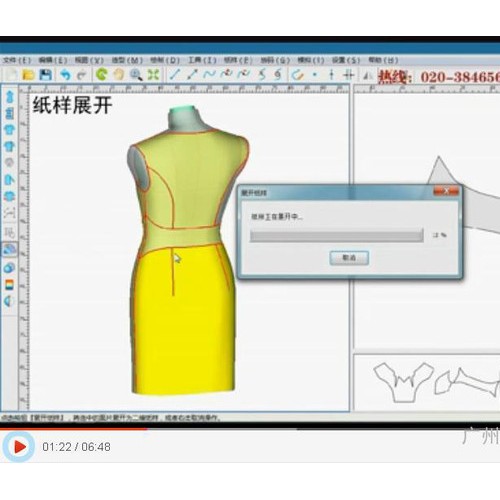Close the flatten progress dialog

point(446,191)
